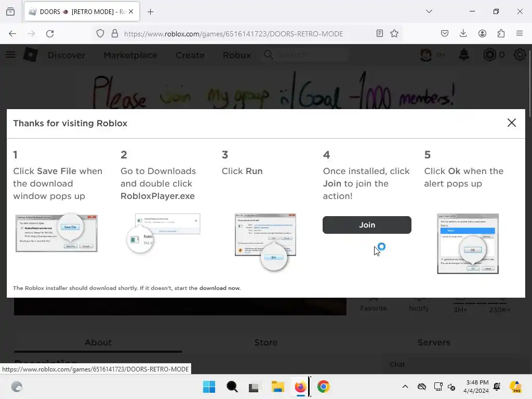Click the 'download now' link
Viewport: 532px width, 399px height.
point(220,288)
